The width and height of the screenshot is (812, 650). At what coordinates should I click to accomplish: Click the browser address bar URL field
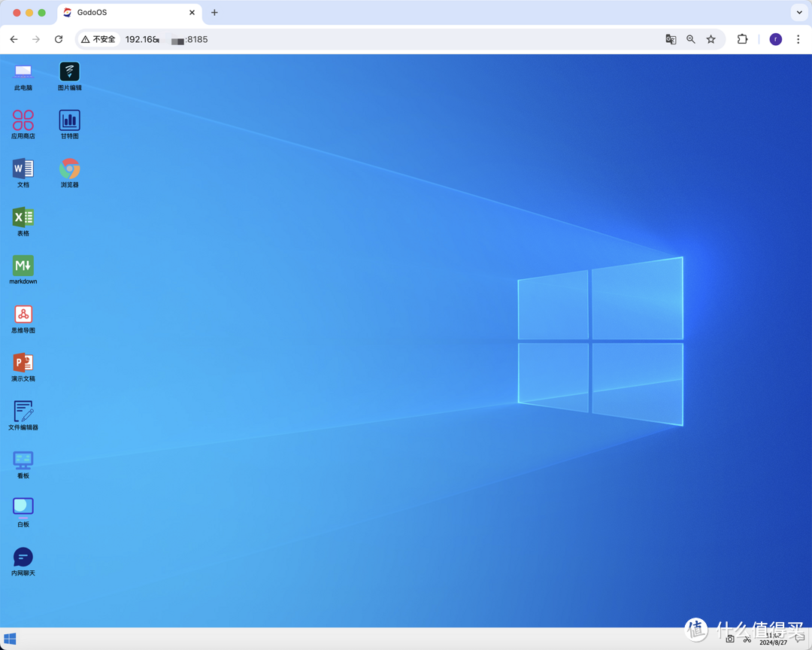[376, 39]
